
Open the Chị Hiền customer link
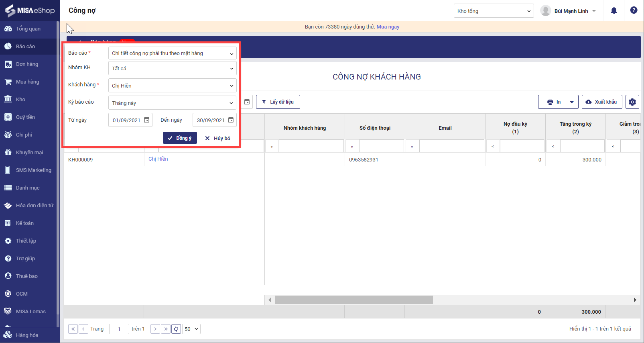click(158, 159)
